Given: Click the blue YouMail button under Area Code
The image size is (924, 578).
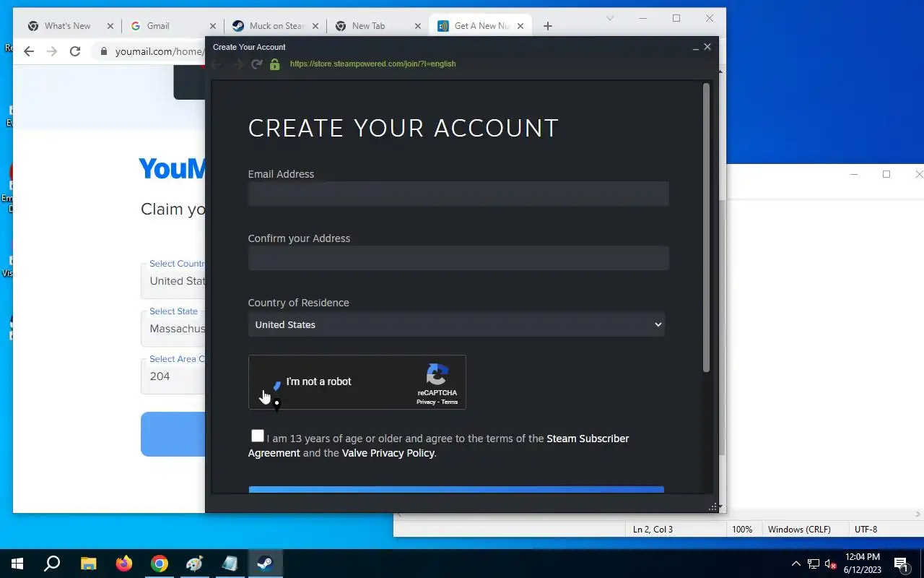Looking at the screenshot, I should click(173, 434).
